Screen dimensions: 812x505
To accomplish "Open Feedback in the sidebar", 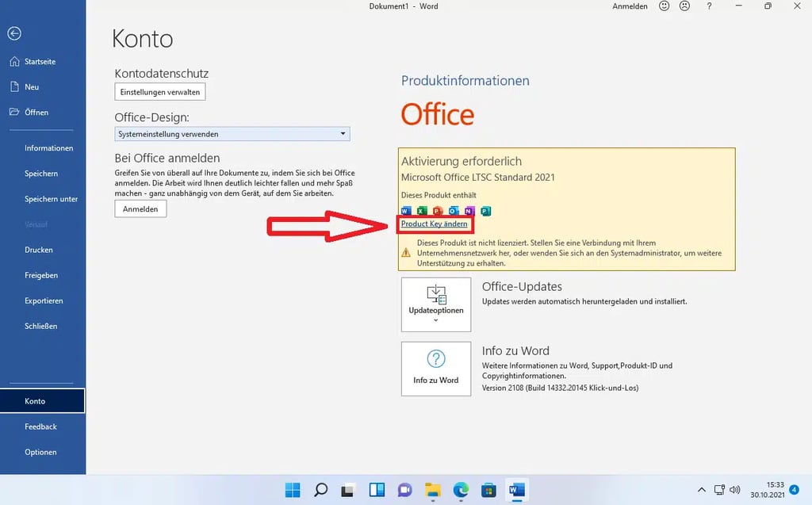I will pyautogui.click(x=43, y=427).
